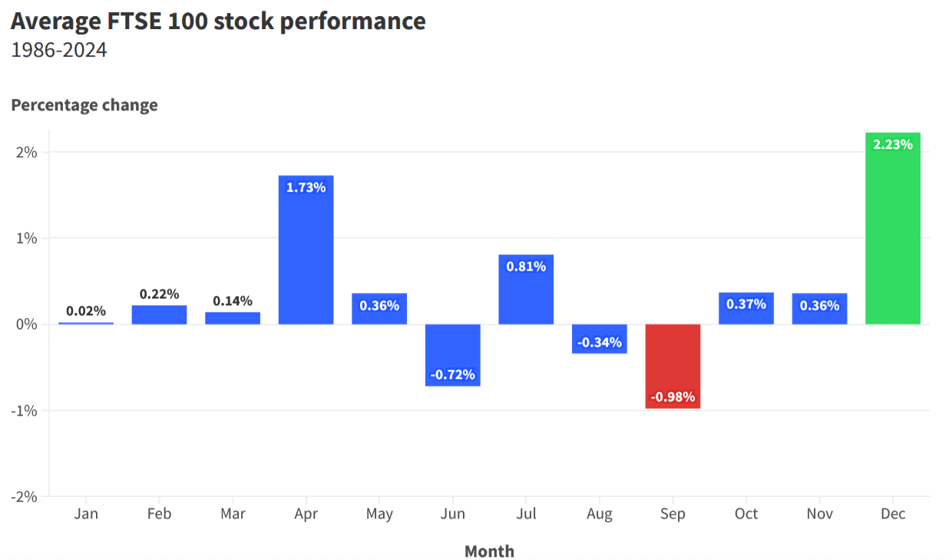Click the 2.23% label on December bar

pos(892,144)
